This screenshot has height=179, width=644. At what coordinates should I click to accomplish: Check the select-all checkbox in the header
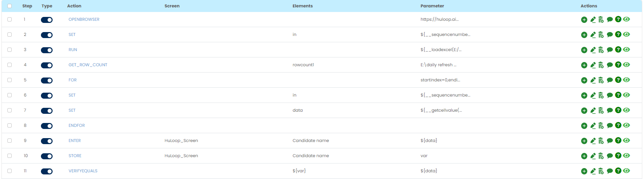[x=10, y=6]
